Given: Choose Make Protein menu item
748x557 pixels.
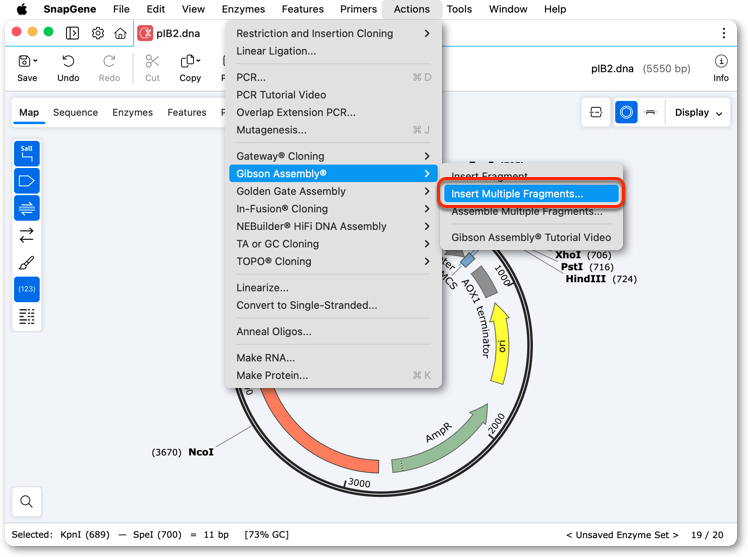Looking at the screenshot, I should [333, 375].
